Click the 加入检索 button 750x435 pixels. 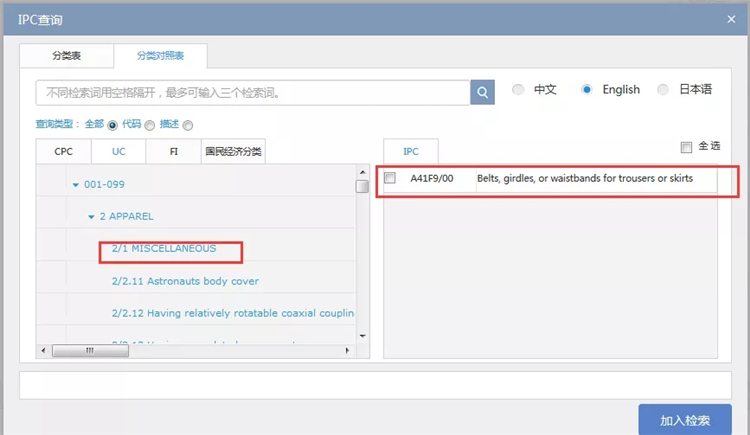[x=685, y=420]
